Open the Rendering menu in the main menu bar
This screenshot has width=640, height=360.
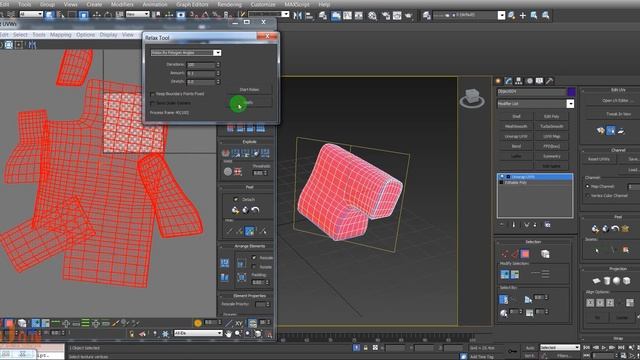coord(229,4)
